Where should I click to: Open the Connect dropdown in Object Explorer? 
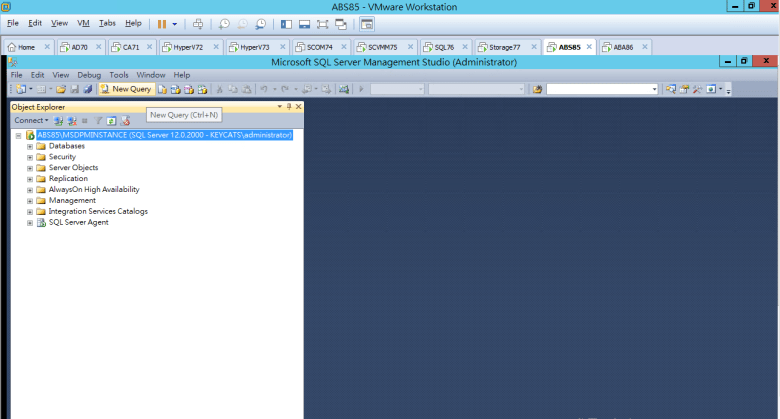click(x=31, y=121)
